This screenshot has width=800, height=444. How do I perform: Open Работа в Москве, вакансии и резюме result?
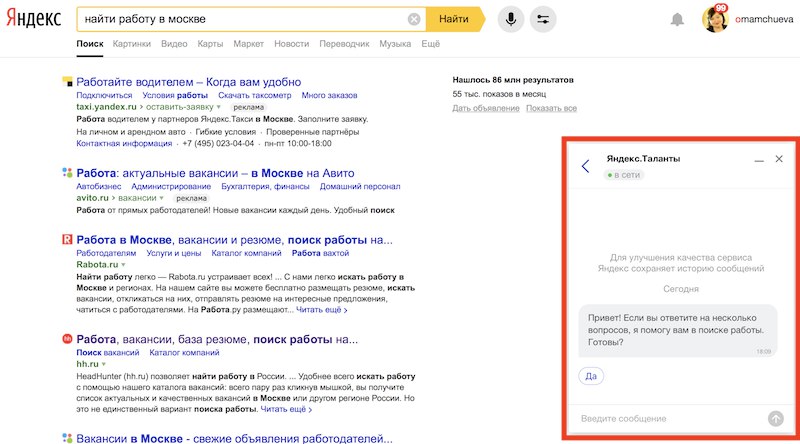click(235, 240)
